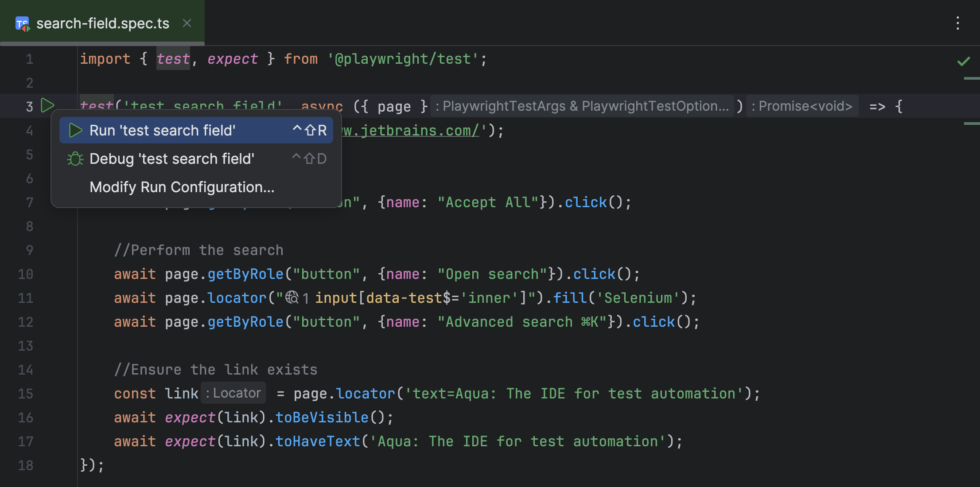Switch to the search-field.spec.ts tab

103,23
